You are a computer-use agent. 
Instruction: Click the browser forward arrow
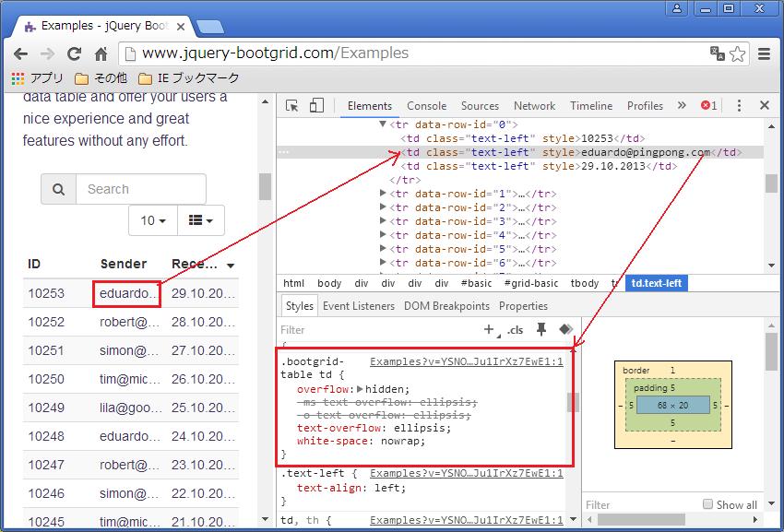coord(47,53)
